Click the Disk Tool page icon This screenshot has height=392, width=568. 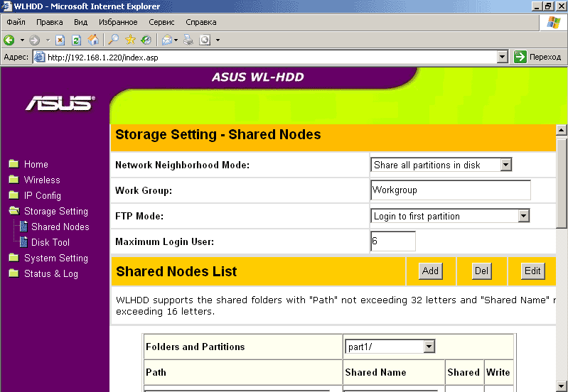(x=23, y=242)
